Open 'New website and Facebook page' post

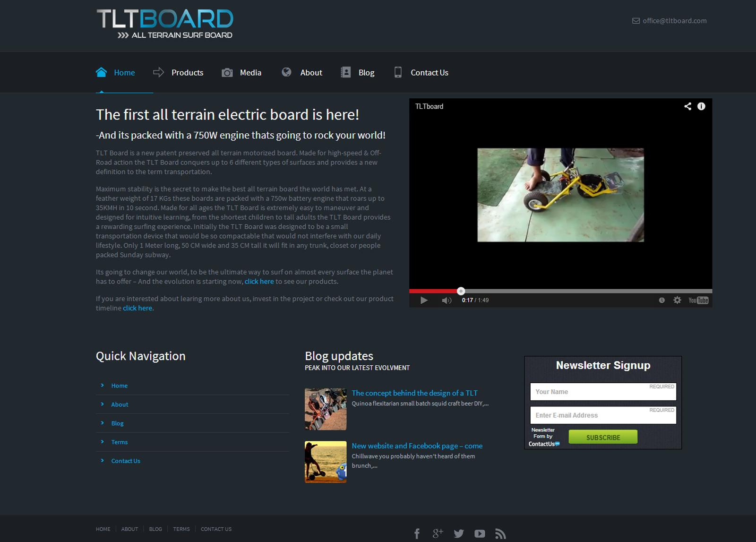pyautogui.click(x=417, y=446)
